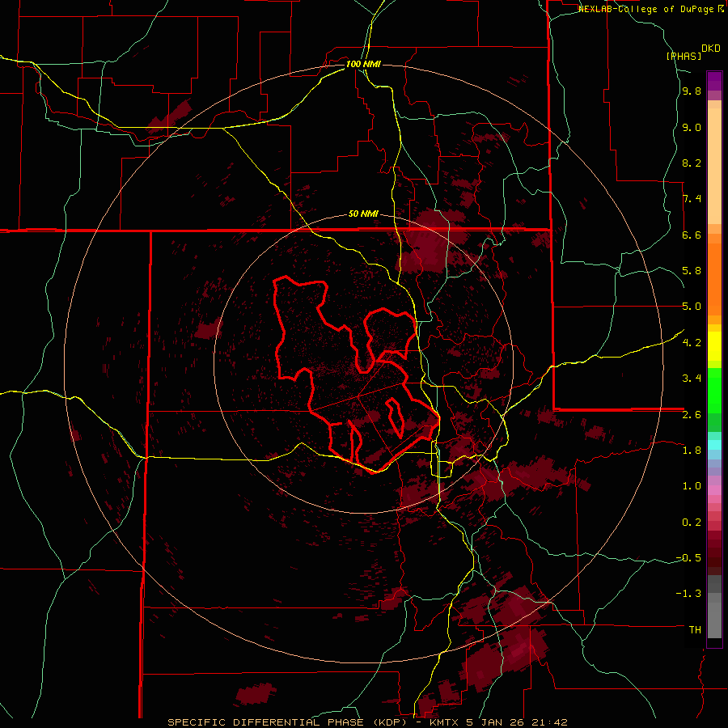This screenshot has height=728, width=728.
Task: Pick the purple segment topping the color bar
Action: tap(714, 81)
